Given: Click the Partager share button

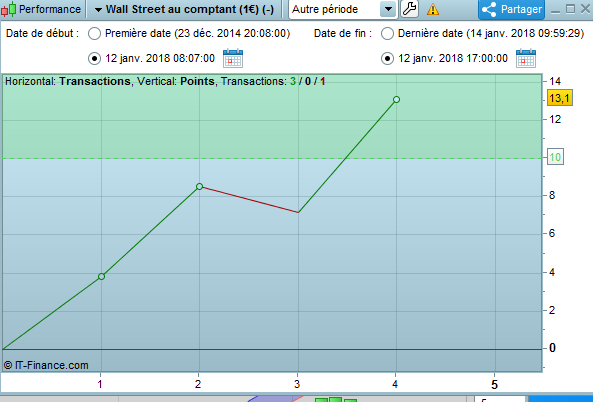Looking at the screenshot, I should pyautogui.click(x=512, y=9).
